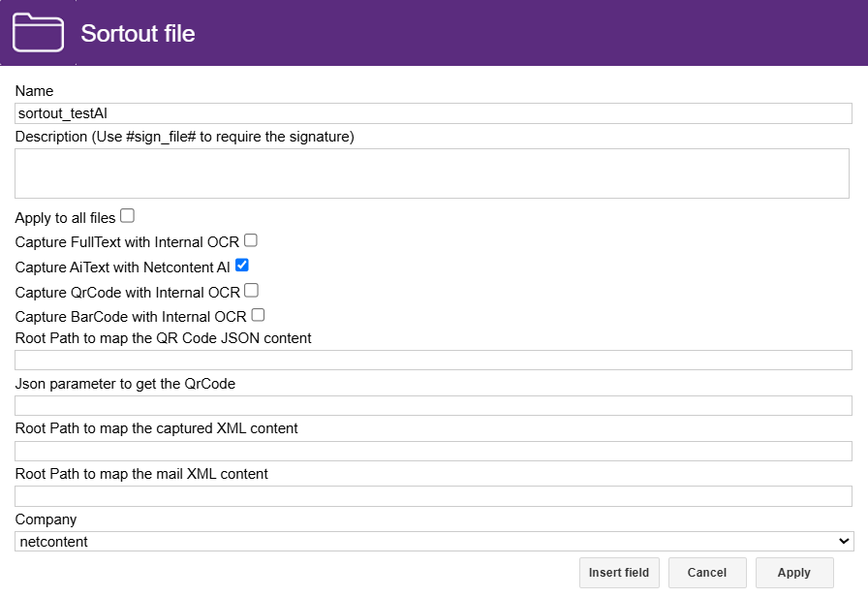Click the folder icon in the header

37,31
